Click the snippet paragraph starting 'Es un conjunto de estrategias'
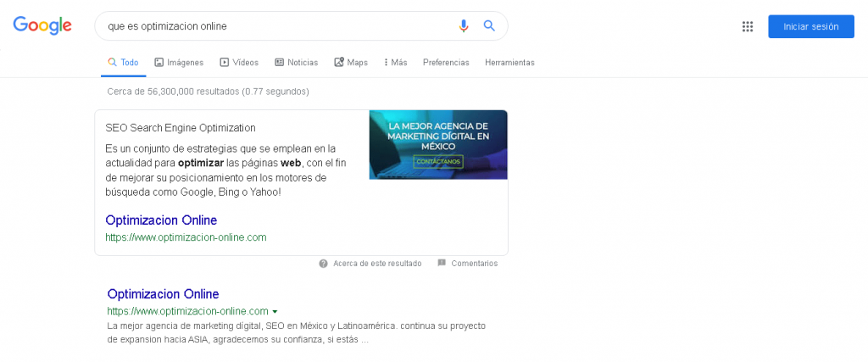This screenshot has height=362, width=868. click(x=225, y=170)
